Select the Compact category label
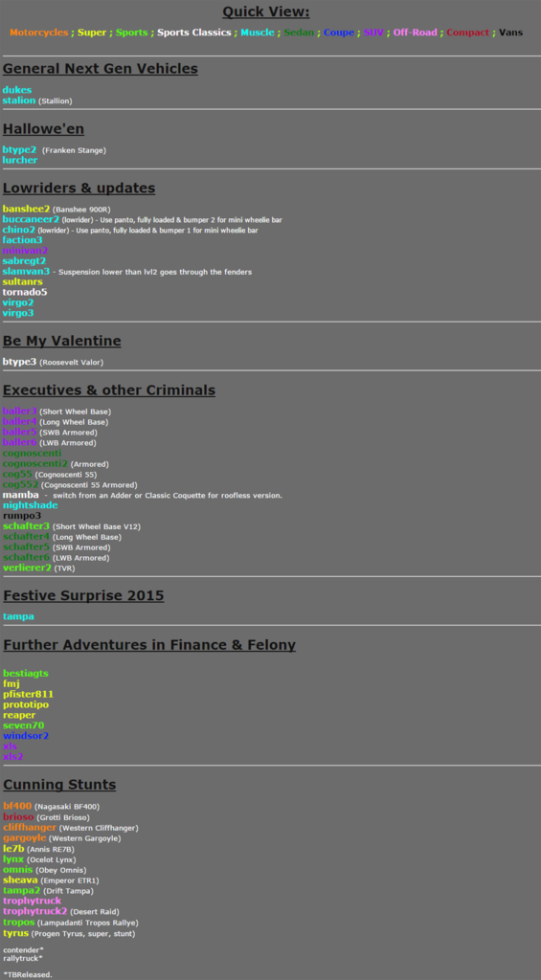The image size is (541, 980). coord(468,33)
